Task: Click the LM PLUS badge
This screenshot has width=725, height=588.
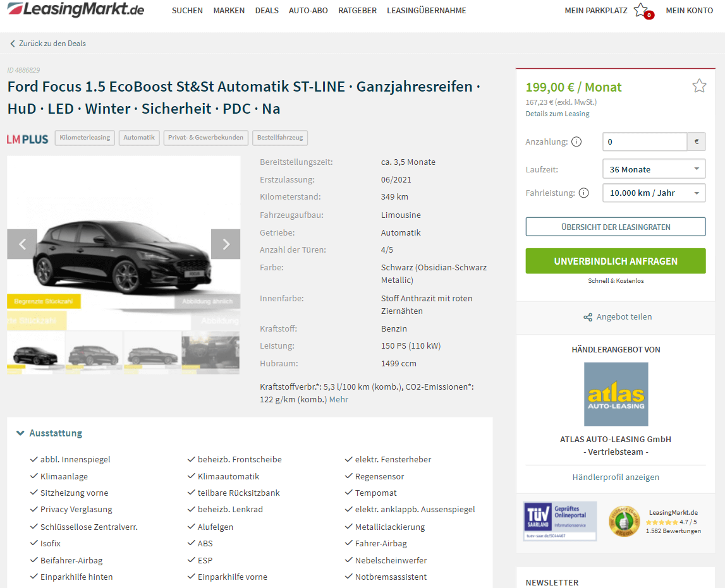Action: pos(27,139)
